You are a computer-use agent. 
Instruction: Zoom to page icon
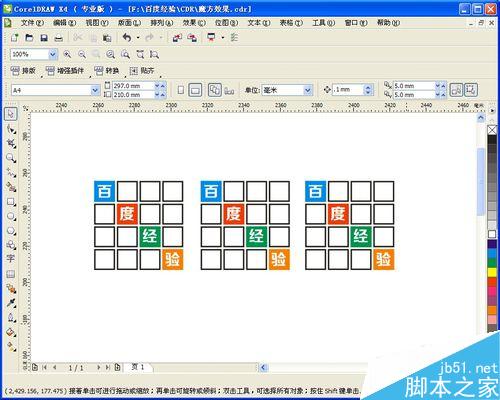tap(125, 54)
